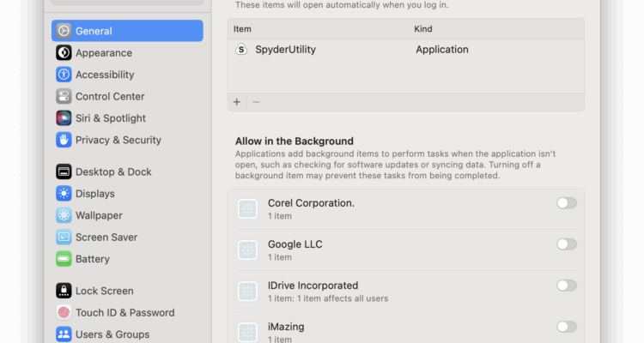Select the SpyderUtility login item row
This screenshot has height=343, width=644.
pos(406,49)
